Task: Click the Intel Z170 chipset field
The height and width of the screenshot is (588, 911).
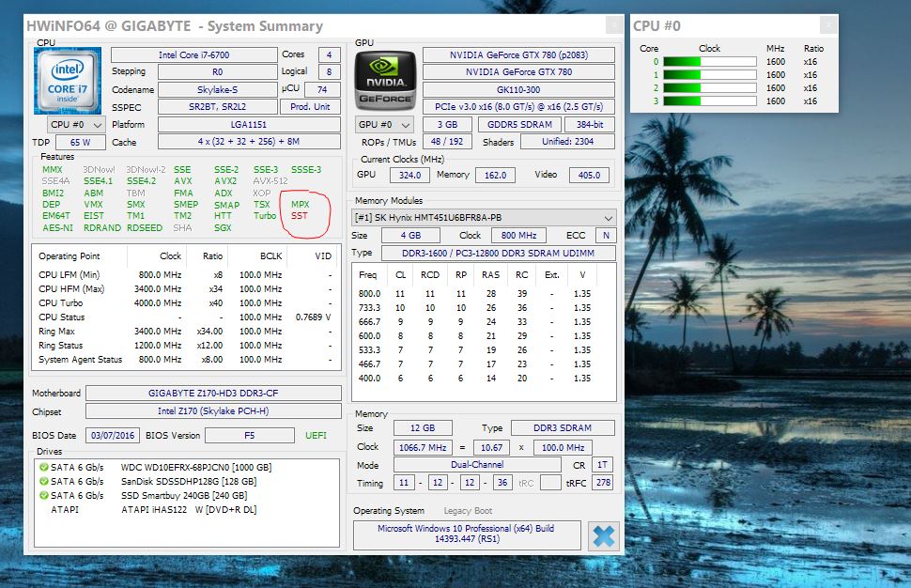Action: tap(213, 411)
